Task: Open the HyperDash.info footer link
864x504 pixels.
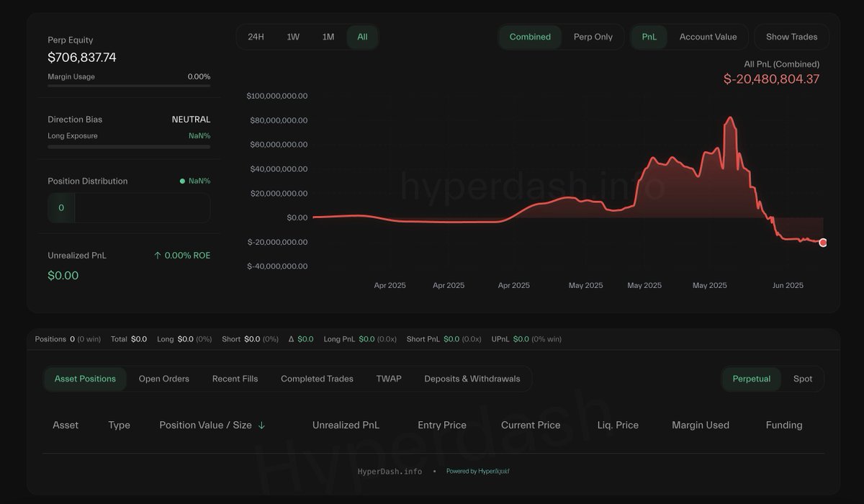Action: pos(390,472)
